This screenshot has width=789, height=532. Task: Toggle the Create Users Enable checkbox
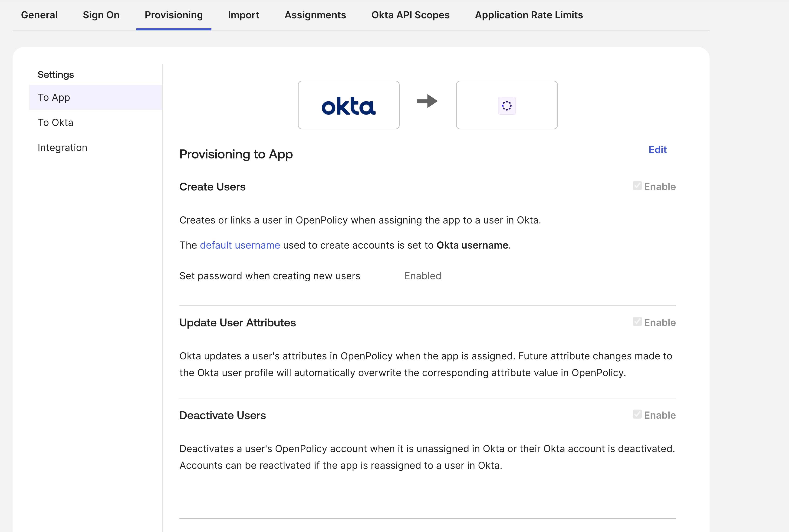pos(637,186)
